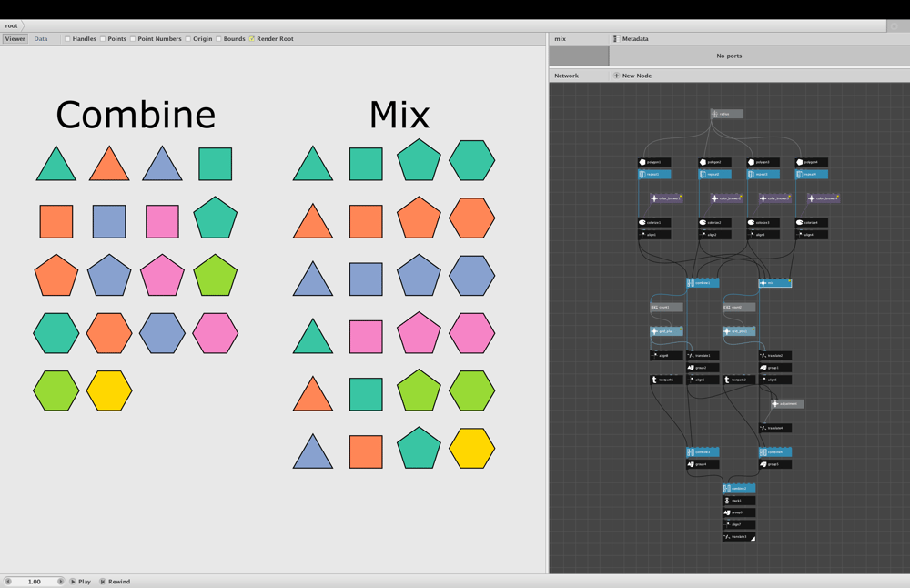
Task: Click the group3 node
Action: click(739, 512)
